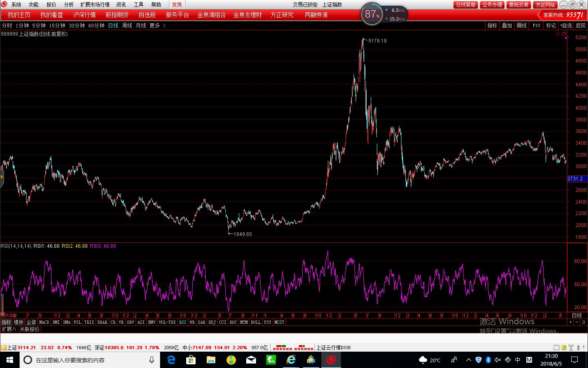This screenshot has width=588, height=368.
Task: Click Cortana circle search icon
Action: (28, 360)
